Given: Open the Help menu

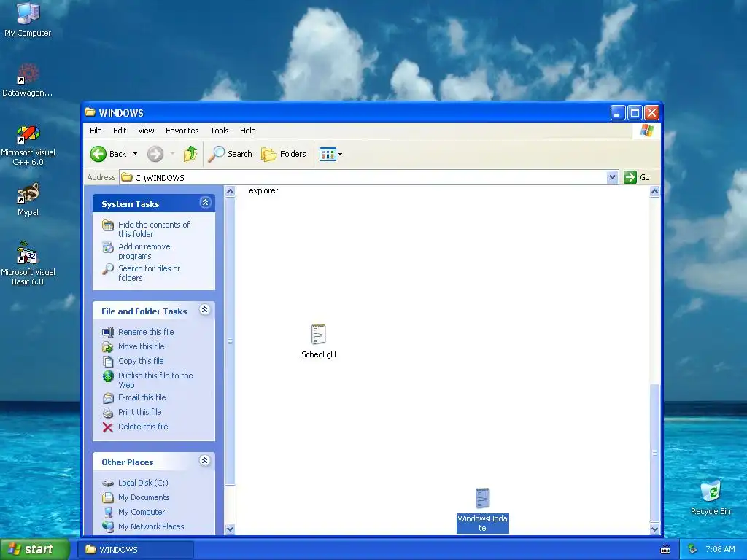Looking at the screenshot, I should pyautogui.click(x=247, y=131).
